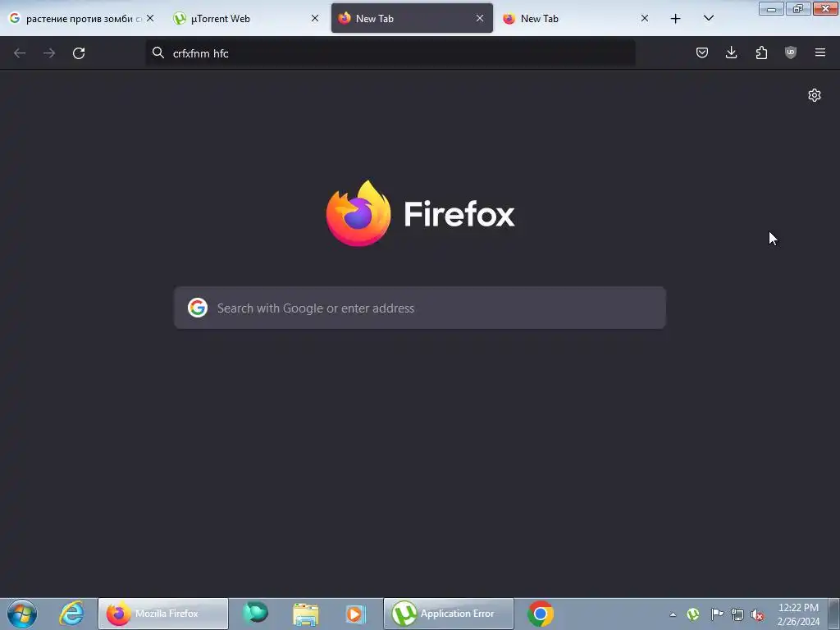Reload the current page
The height and width of the screenshot is (630, 840).
tap(79, 53)
